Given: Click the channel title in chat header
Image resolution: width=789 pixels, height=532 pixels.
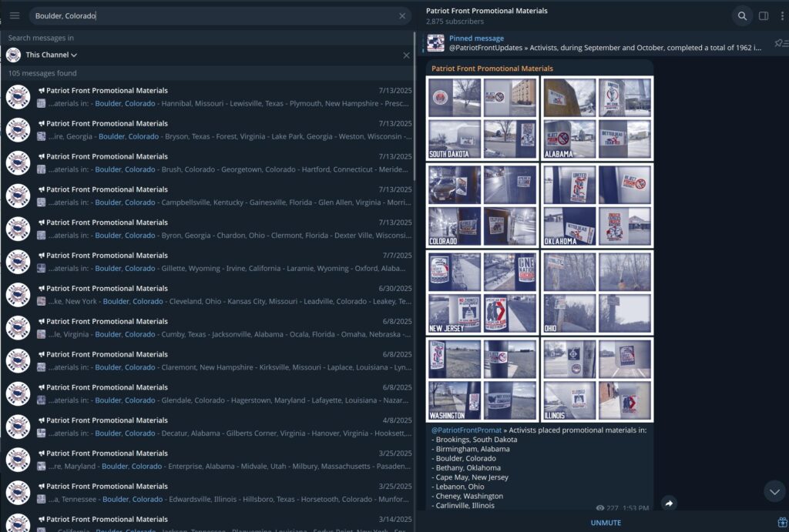Looking at the screenshot, I should 487,12.
